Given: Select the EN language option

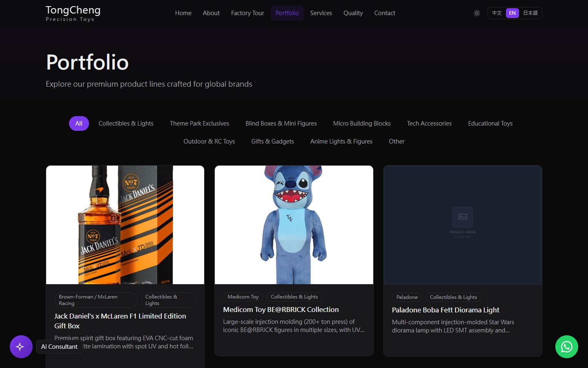Looking at the screenshot, I should (512, 13).
